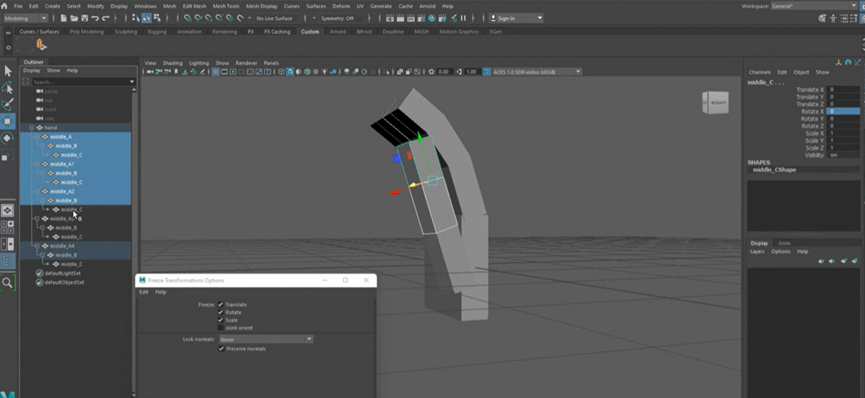Open the Outliner Display menu

(31, 71)
